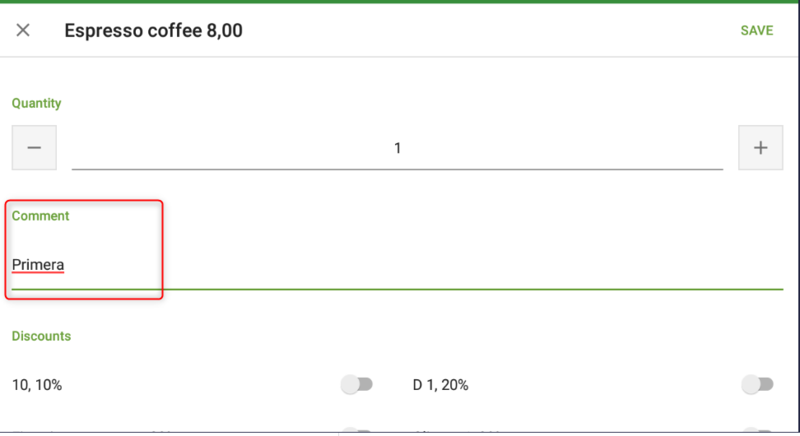
Task: Click the Quantity section label
Action: [36, 103]
